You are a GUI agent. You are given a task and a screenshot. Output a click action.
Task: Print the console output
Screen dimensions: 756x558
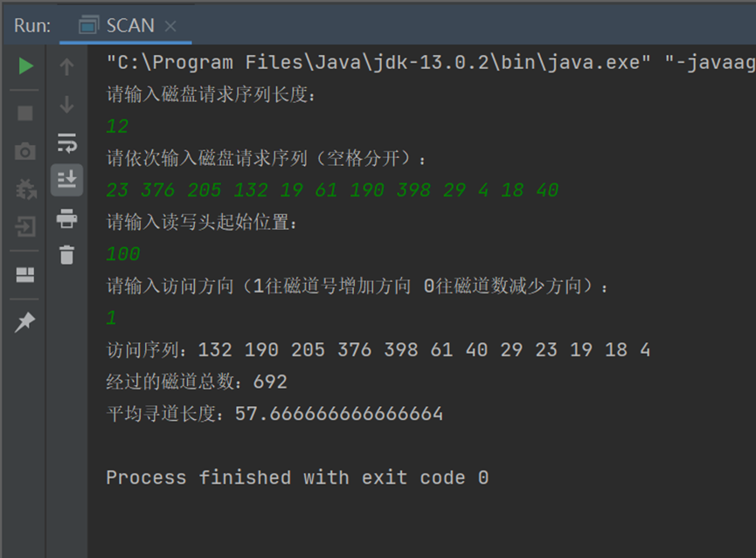(66, 220)
